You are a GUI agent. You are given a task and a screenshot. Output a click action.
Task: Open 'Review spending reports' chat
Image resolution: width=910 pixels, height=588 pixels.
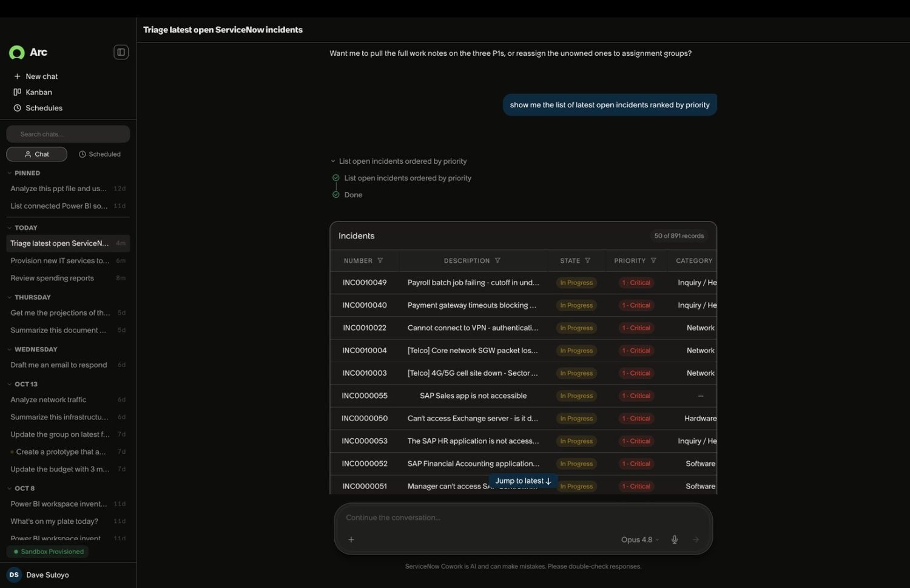(x=68, y=278)
